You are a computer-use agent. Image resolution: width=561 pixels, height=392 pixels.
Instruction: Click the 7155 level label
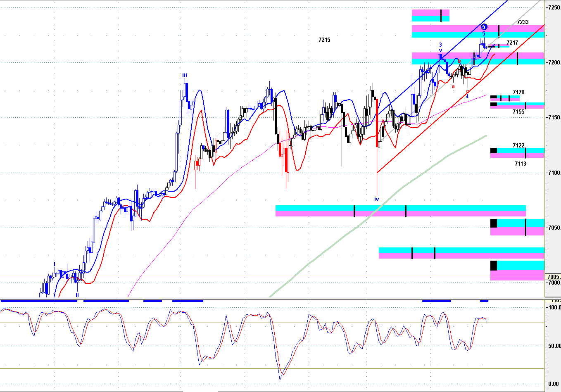pos(518,112)
